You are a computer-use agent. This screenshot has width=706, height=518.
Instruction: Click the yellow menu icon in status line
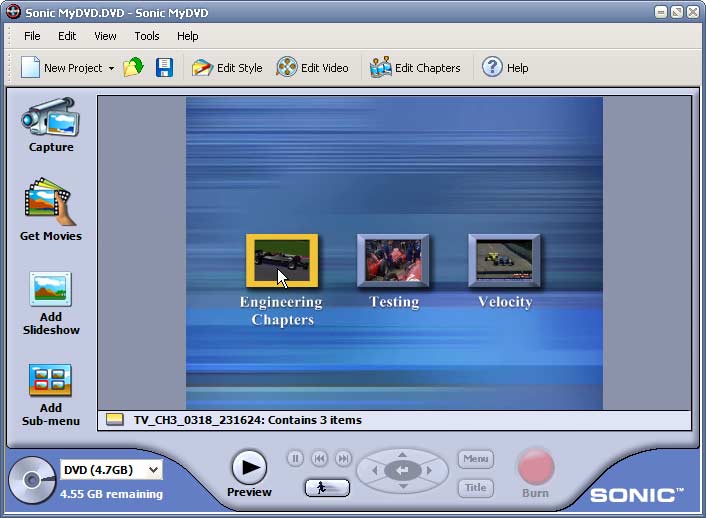tap(115, 420)
